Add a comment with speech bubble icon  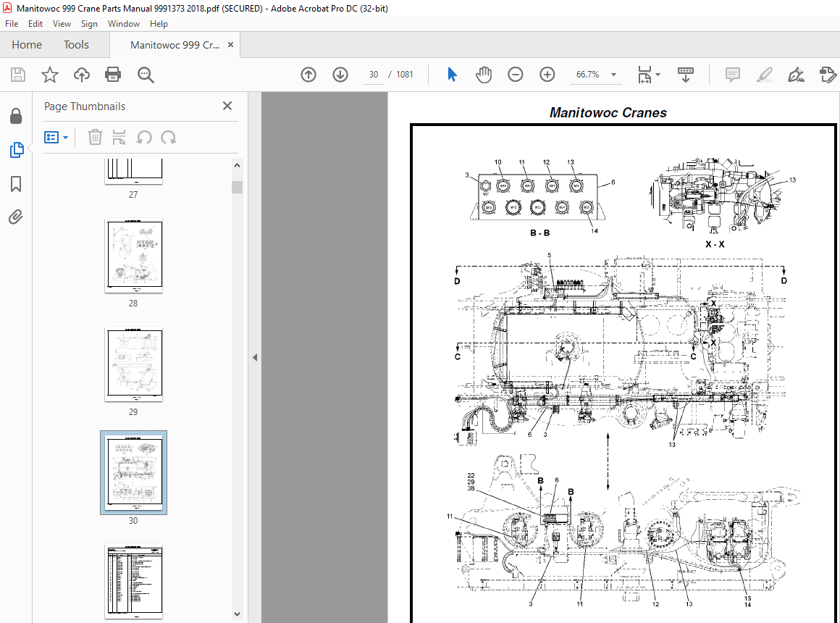[x=732, y=75]
